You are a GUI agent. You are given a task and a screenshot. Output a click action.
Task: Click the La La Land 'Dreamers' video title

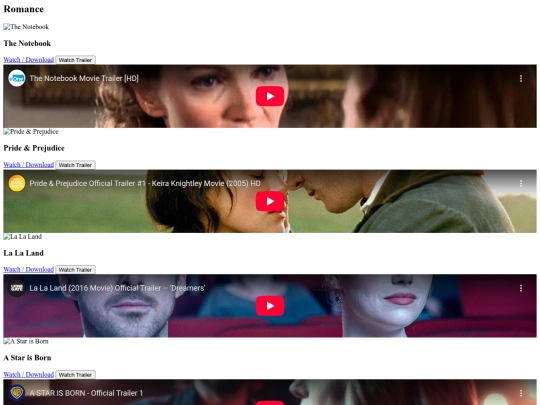[x=117, y=288]
